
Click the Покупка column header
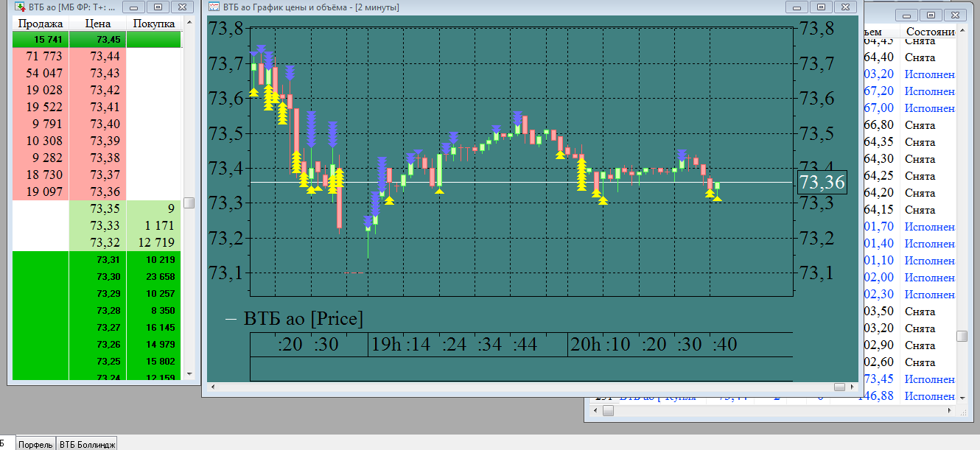[x=154, y=24]
